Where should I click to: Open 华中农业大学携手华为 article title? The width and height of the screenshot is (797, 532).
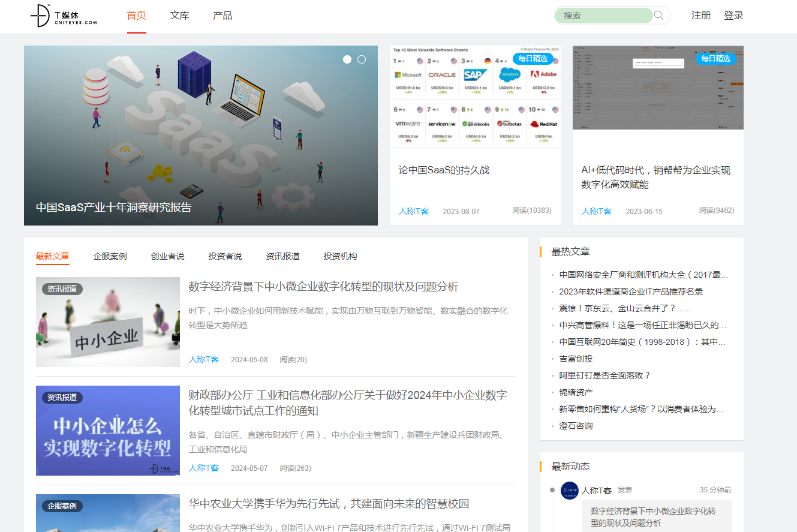pyautogui.click(x=329, y=504)
